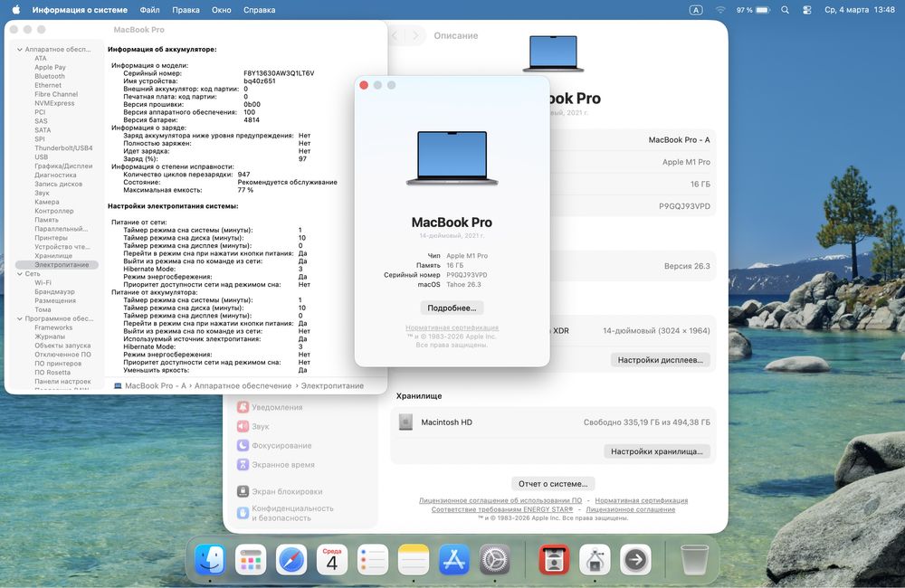The width and height of the screenshot is (905, 588).
Task: Open Trash in the Dock
Action: tap(694, 559)
